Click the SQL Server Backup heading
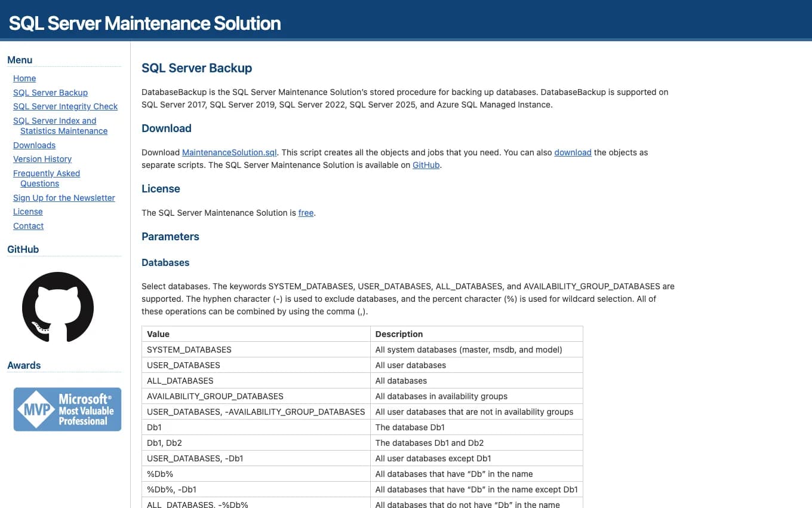 point(196,68)
